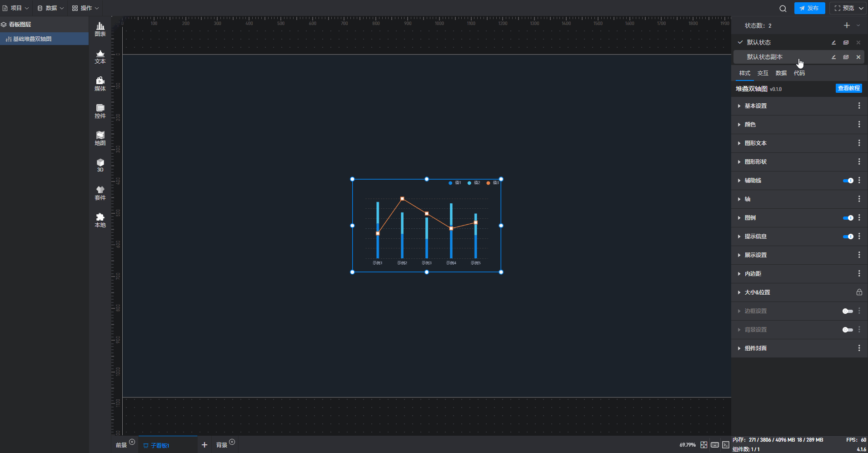Viewport: 868px width, 453px height.
Task: Add a new state with plus icon
Action: 847,25
